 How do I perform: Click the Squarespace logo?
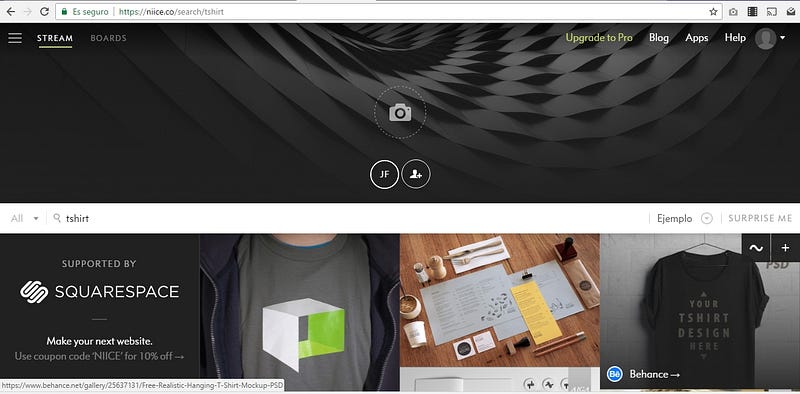[x=99, y=291]
